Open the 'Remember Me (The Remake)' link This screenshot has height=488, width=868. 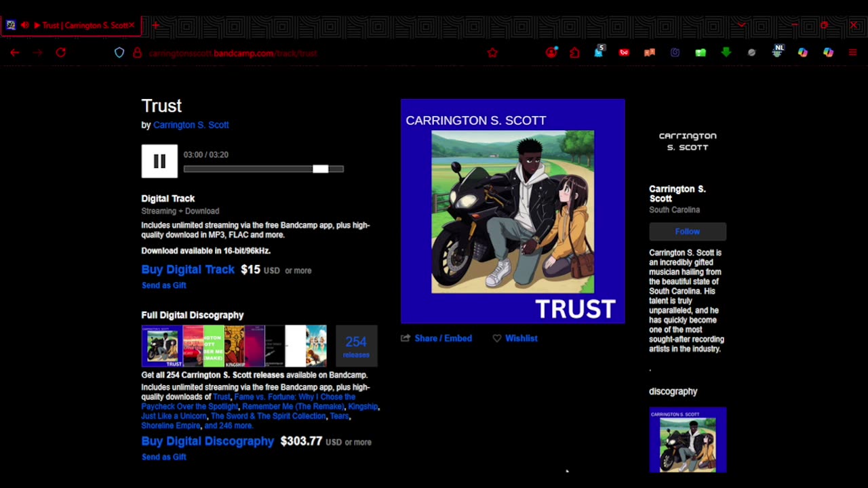(293, 407)
